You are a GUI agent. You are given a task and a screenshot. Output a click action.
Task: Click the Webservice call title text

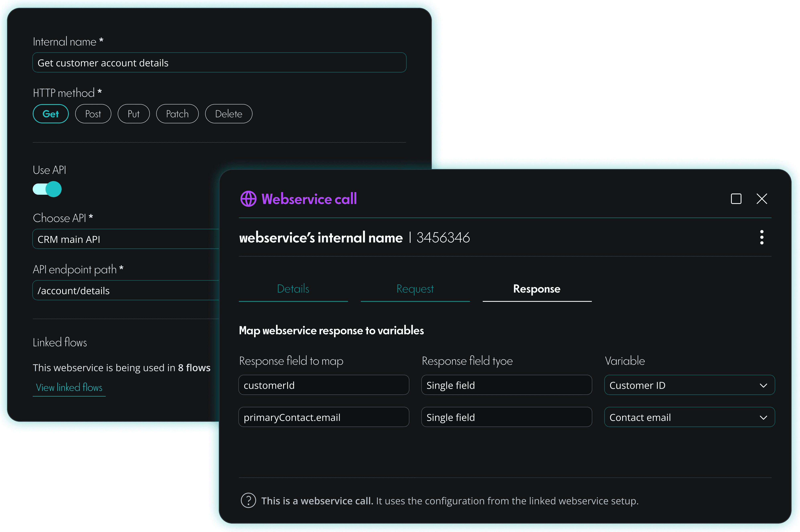tap(309, 199)
